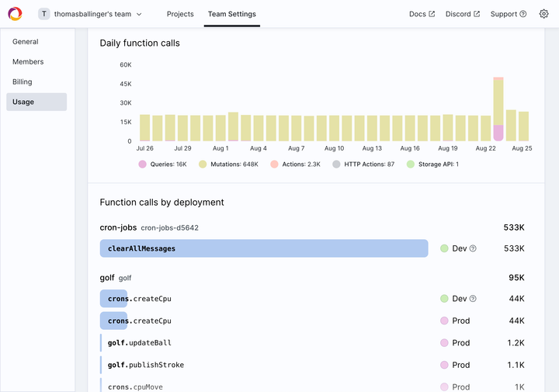
Task: Click pink Prod dot for crons.cpuMove
Action: 444,387
